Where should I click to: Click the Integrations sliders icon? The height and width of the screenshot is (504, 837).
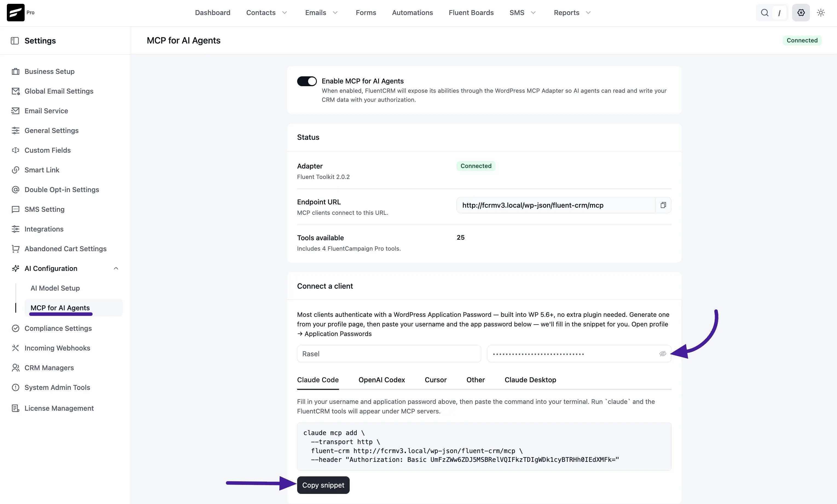(16, 229)
